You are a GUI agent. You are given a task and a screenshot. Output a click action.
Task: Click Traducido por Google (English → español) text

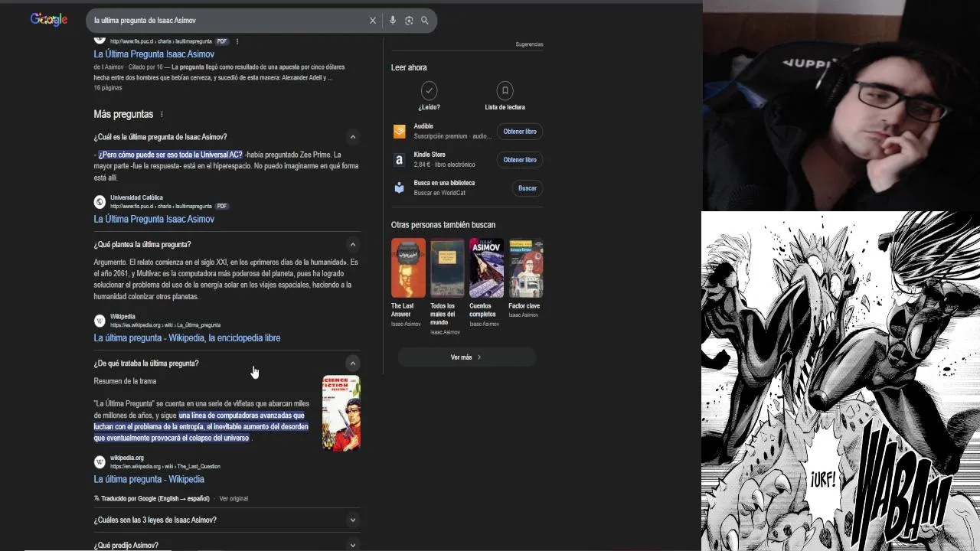tap(155, 499)
